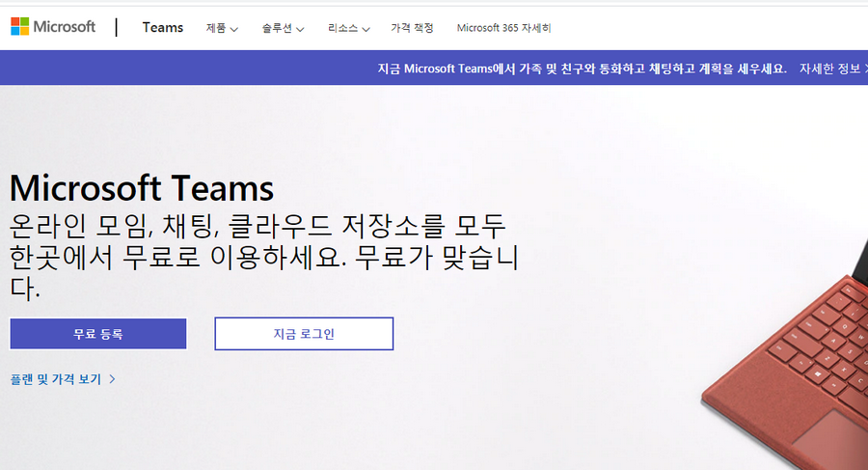Open the 플랜 및 가격 보기 link
The width and height of the screenshot is (868, 470).
pyautogui.click(x=63, y=379)
